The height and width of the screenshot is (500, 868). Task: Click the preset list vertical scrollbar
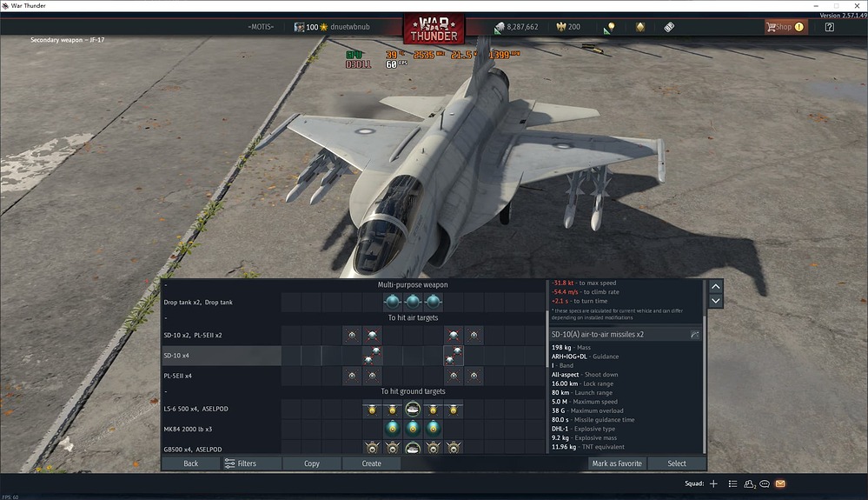pyautogui.click(x=547, y=339)
